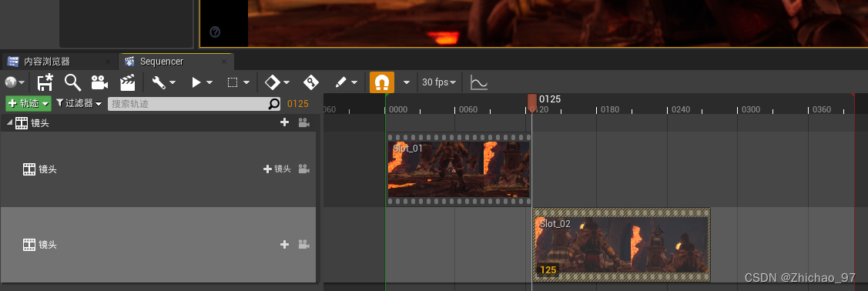This screenshot has height=291, width=868.
Task: Click the playhead marker at frame 0125
Action: click(532, 103)
